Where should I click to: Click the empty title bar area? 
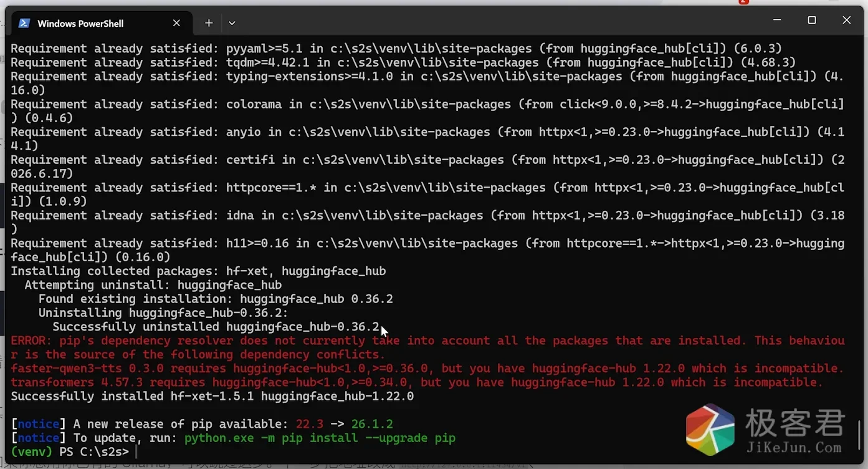[x=498, y=22]
